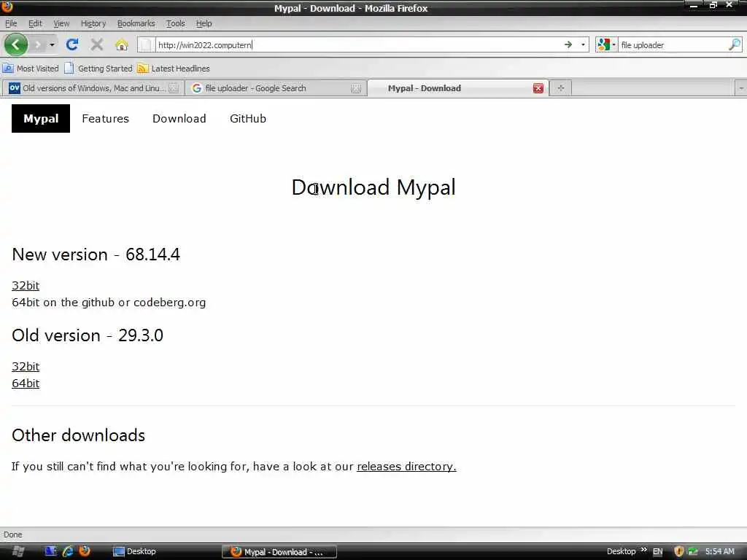747x560 pixels.
Task: Click into the URL address field
Action: click(x=357, y=44)
